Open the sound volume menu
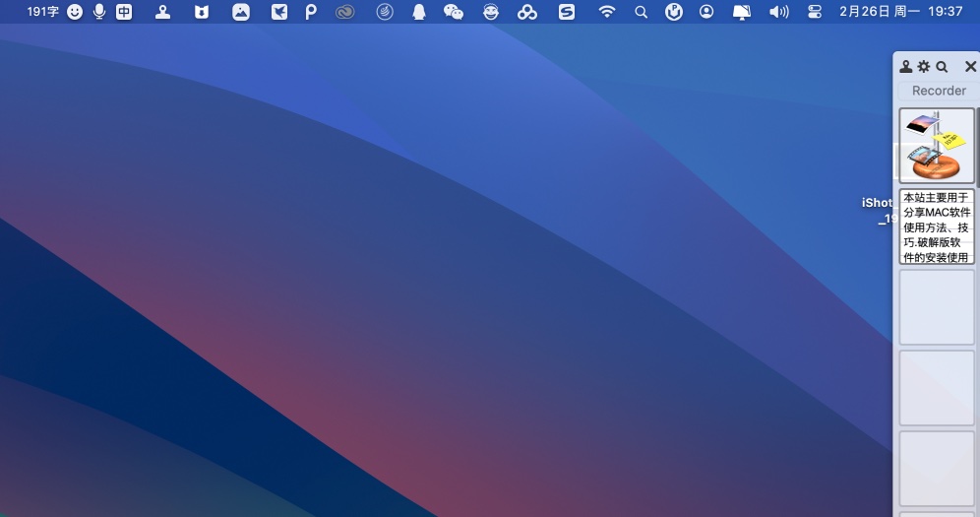The width and height of the screenshot is (980, 517). (x=778, y=12)
